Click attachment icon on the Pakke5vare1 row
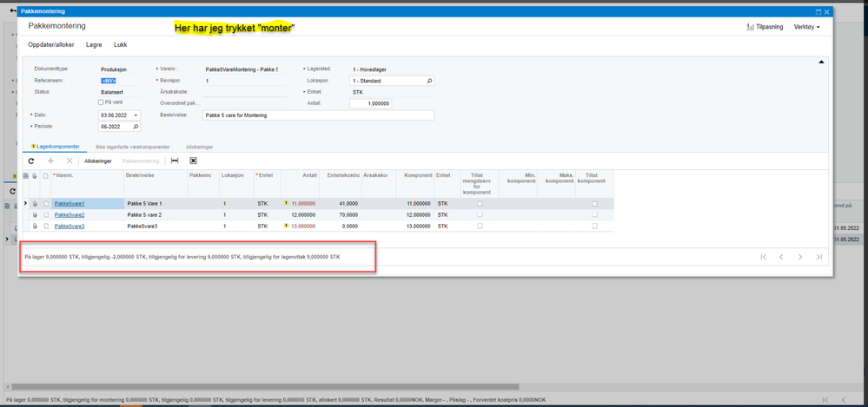Screen dimensions: 868x407 tap(36, 203)
